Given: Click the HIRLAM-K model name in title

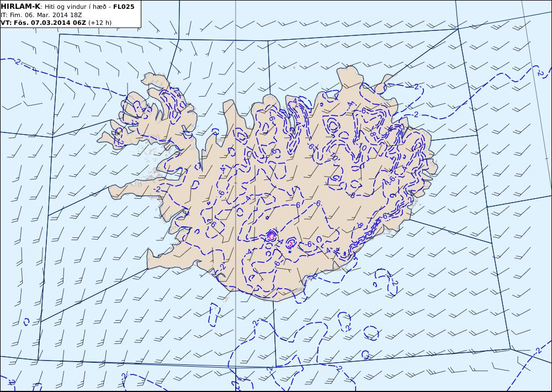Looking at the screenshot, I should [20, 7].
